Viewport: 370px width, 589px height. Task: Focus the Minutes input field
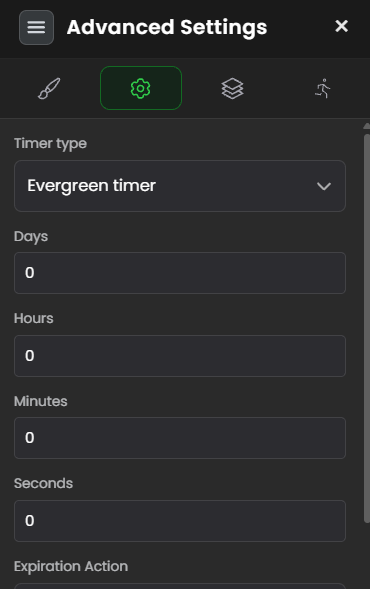tap(180, 438)
